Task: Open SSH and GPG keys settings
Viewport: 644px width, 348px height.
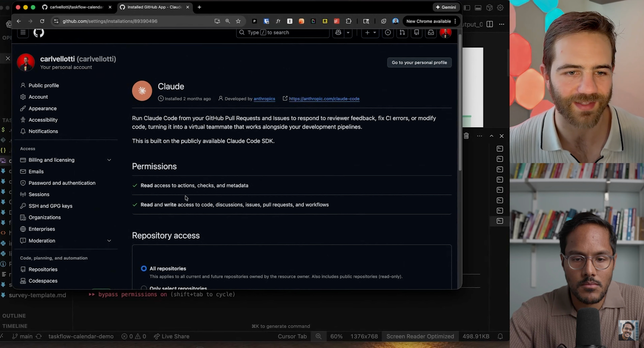Action: 50,206
